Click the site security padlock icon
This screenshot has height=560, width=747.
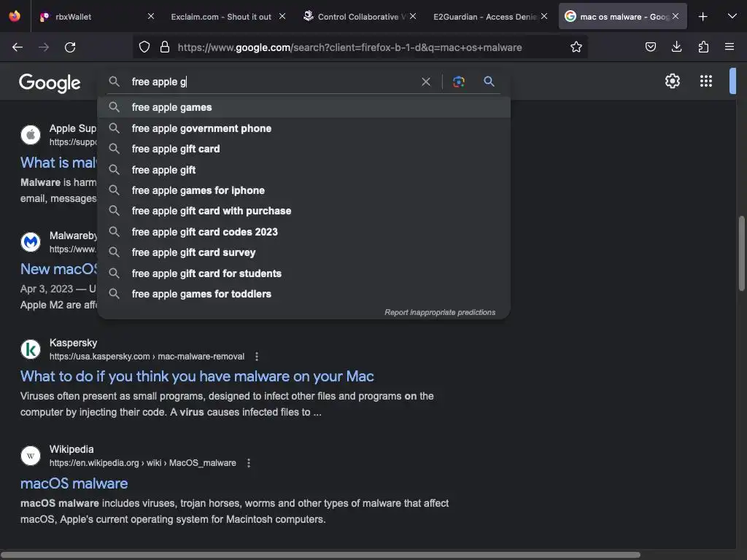pos(165,47)
